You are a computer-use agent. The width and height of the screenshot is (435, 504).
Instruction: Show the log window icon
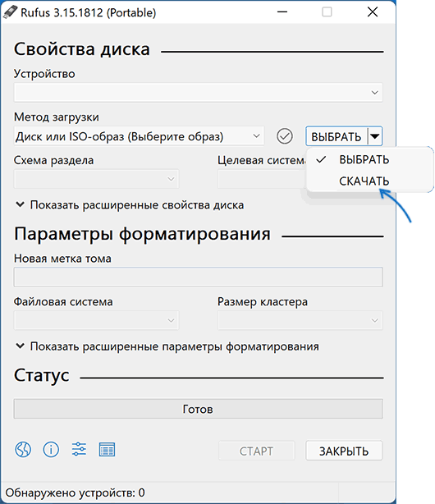point(107,449)
